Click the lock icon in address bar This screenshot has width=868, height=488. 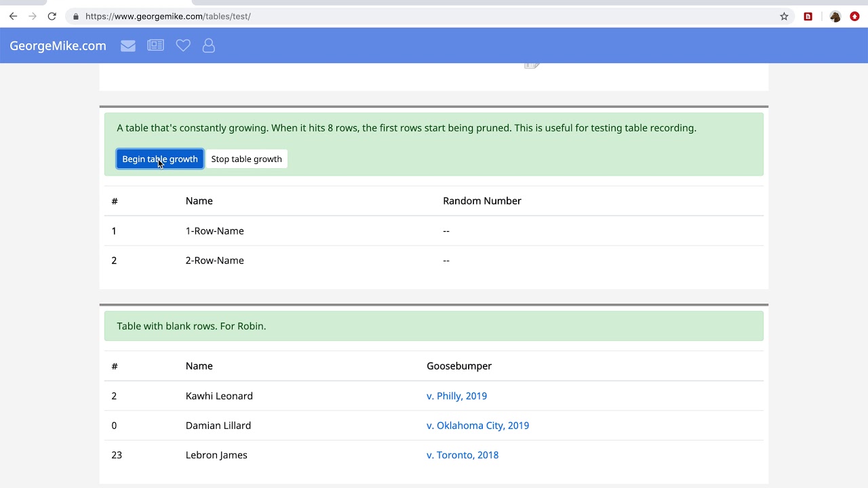[x=76, y=16]
